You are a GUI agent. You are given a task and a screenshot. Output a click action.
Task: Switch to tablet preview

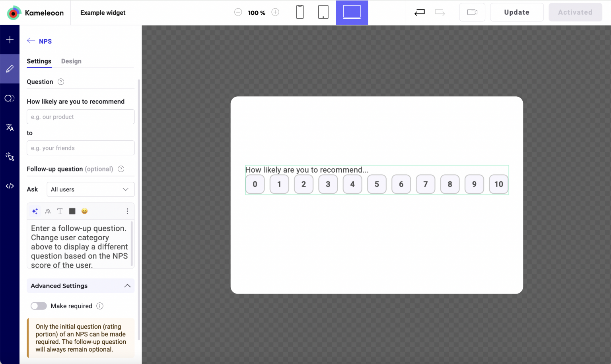323,12
